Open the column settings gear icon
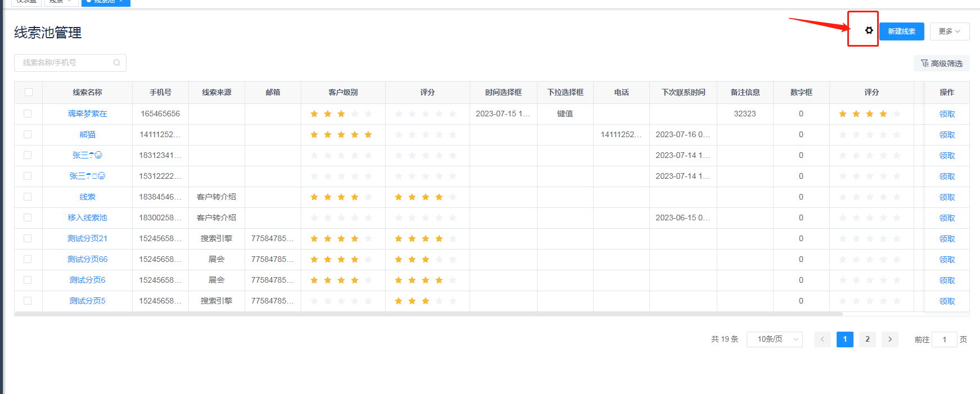This screenshot has width=980, height=394. pyautogui.click(x=869, y=30)
